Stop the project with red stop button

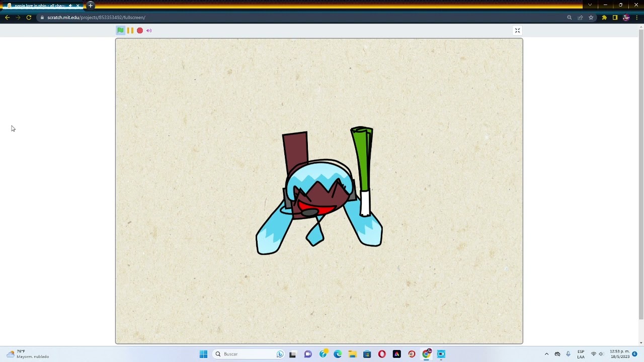[x=140, y=31]
